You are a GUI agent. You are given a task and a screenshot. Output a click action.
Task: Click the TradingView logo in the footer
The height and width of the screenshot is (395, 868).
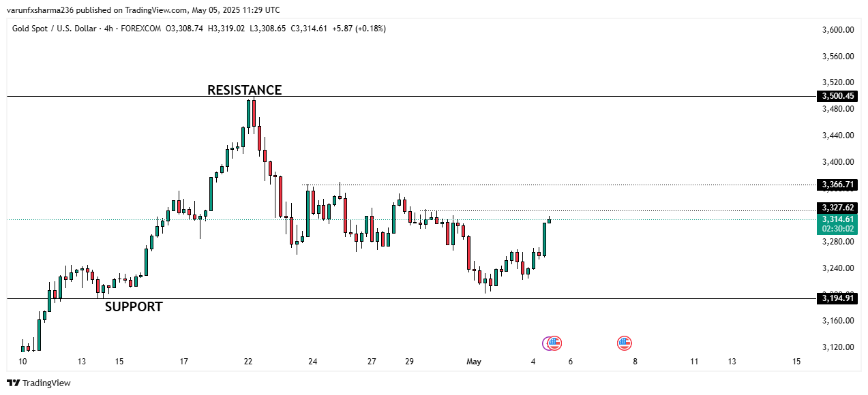tap(39, 383)
